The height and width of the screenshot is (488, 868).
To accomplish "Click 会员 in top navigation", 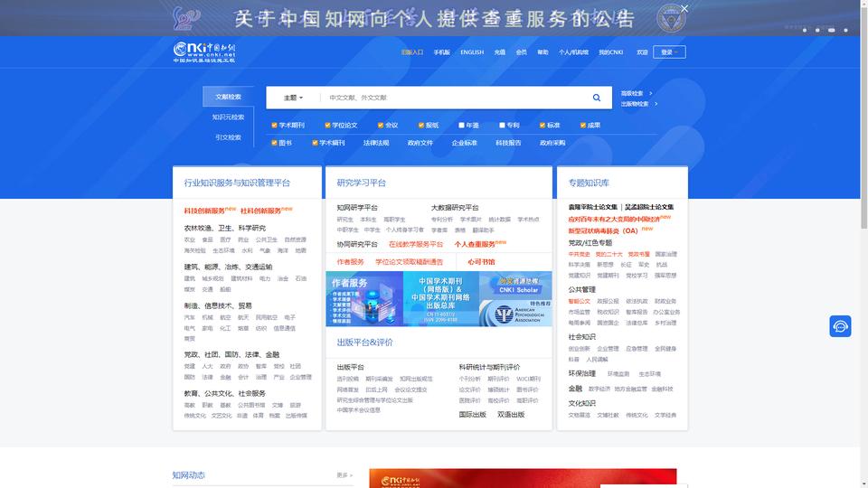I will pyautogui.click(x=522, y=52).
